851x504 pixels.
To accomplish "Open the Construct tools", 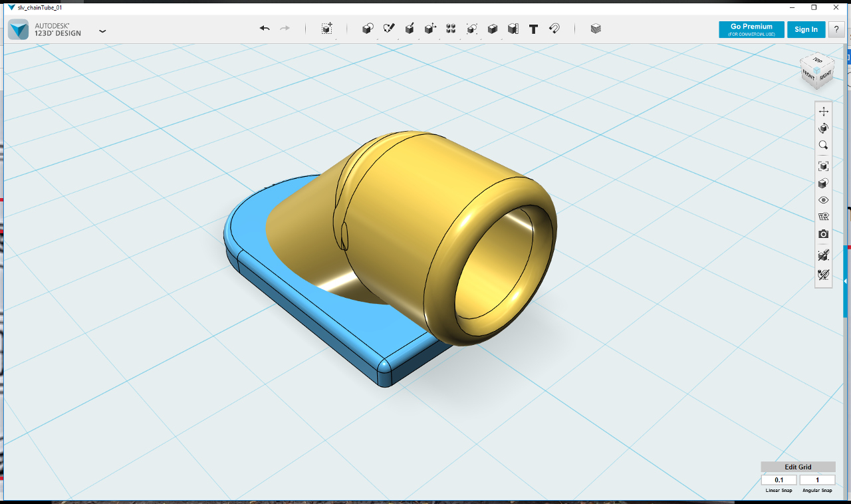I will (x=410, y=29).
